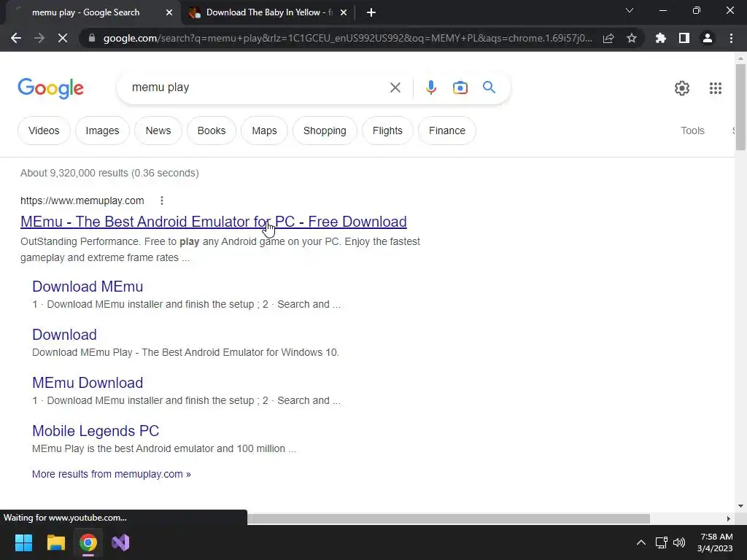The width and height of the screenshot is (747, 560).
Task: Click the scroll down arrow
Action: point(740,506)
